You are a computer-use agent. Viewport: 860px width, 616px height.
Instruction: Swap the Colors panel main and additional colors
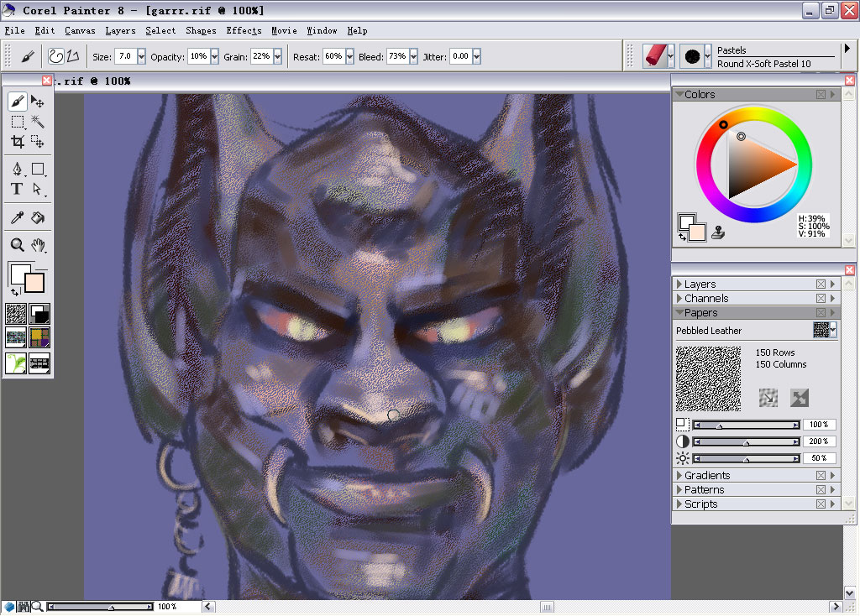pyautogui.click(x=682, y=237)
